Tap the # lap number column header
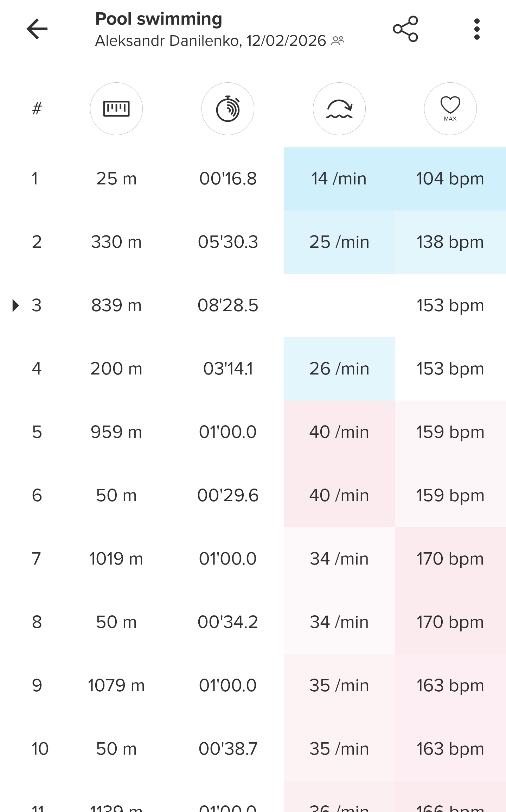Screen dimensions: 506x812 pyautogui.click(x=37, y=109)
